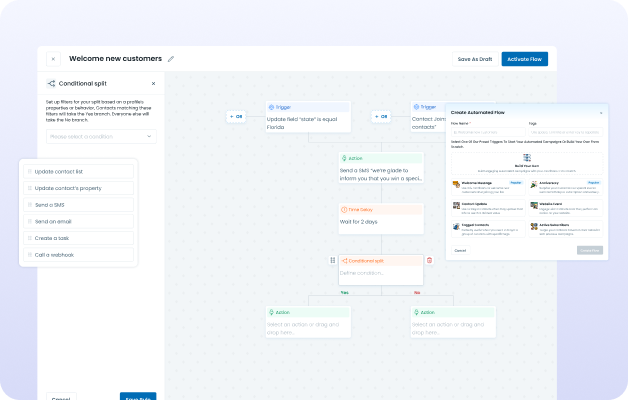Open the 'Please select a condition' dropdown
The height and width of the screenshot is (400, 628).
(100, 136)
